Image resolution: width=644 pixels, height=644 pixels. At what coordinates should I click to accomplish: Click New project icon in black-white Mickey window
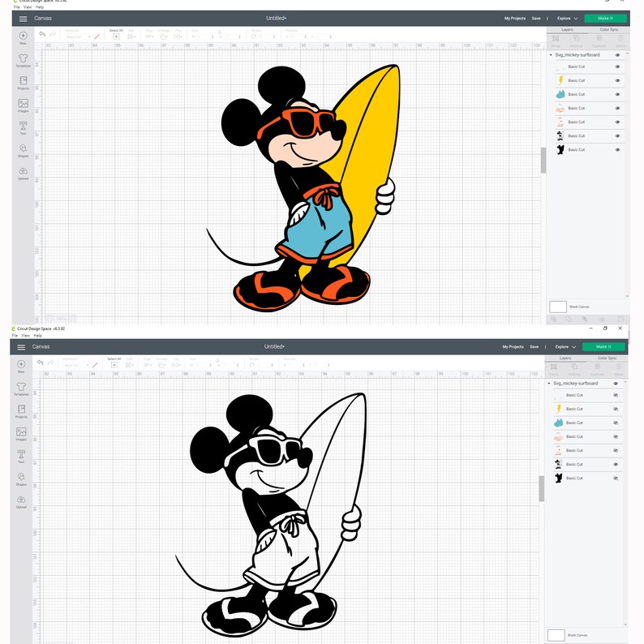tap(21, 366)
